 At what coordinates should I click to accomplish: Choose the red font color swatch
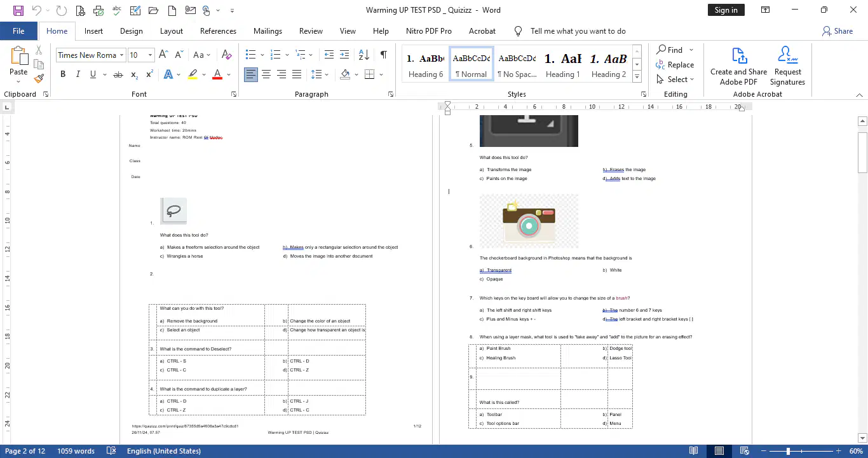(217, 74)
